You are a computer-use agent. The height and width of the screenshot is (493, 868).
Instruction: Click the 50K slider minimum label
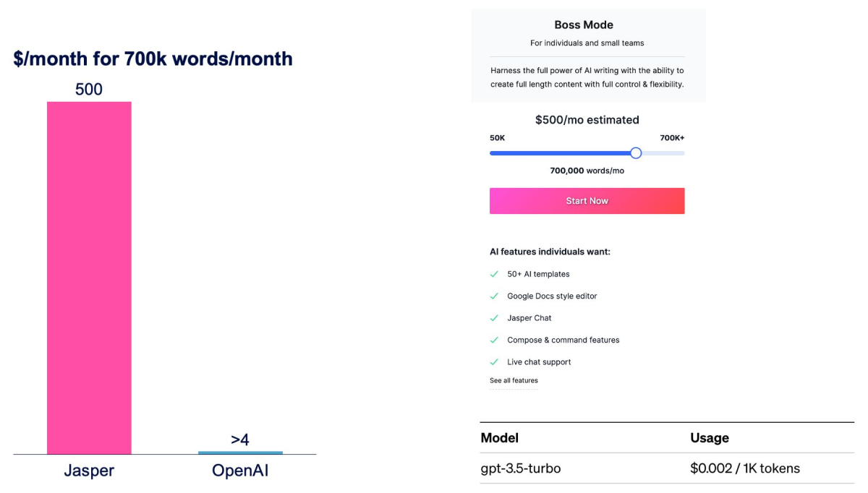point(498,137)
